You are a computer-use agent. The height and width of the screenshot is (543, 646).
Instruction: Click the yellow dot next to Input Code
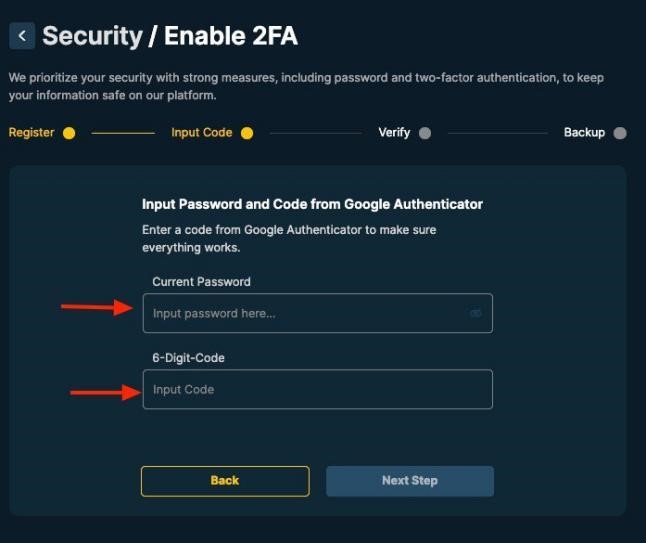click(x=246, y=133)
